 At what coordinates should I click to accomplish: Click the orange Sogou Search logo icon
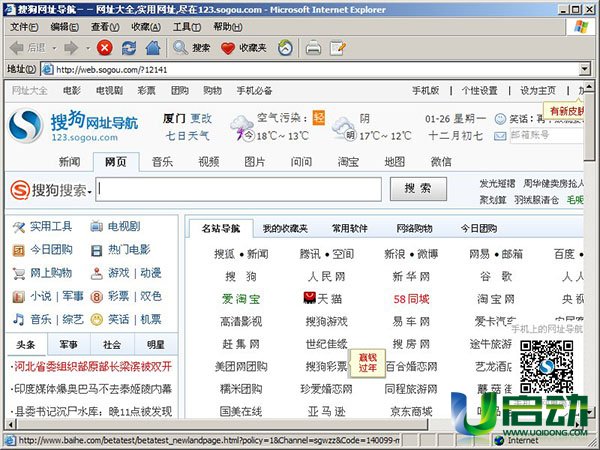[x=20, y=190]
